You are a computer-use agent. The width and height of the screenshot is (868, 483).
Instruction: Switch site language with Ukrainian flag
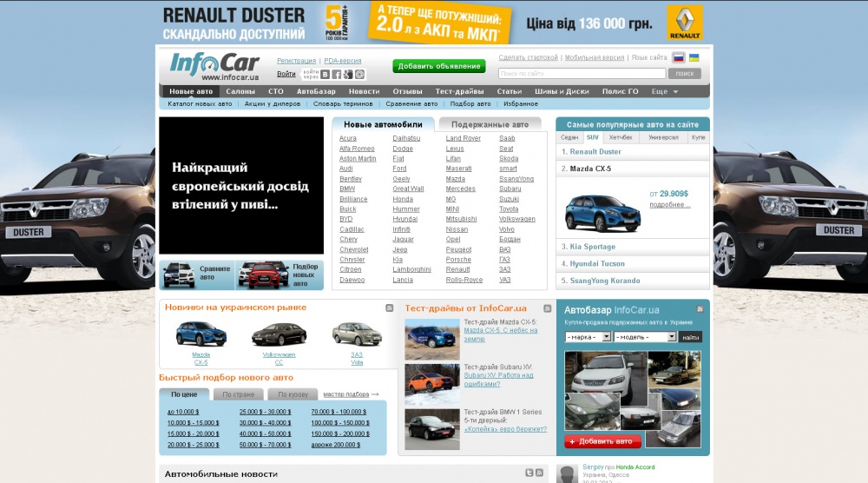(x=694, y=57)
